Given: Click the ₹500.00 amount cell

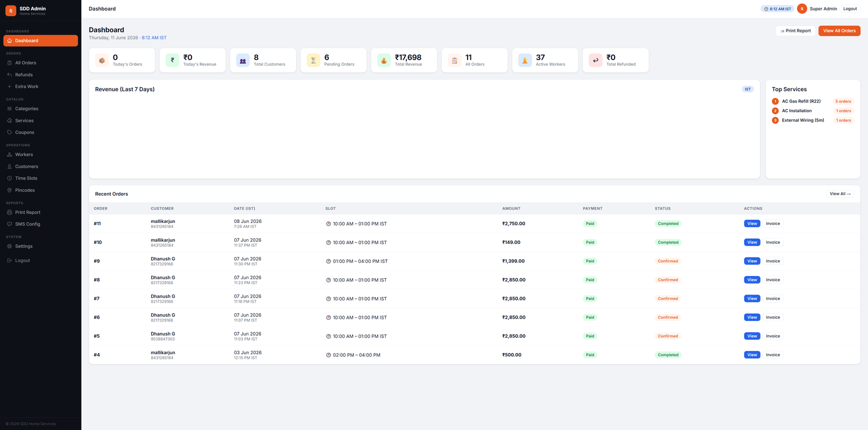Looking at the screenshot, I should click(x=512, y=355).
